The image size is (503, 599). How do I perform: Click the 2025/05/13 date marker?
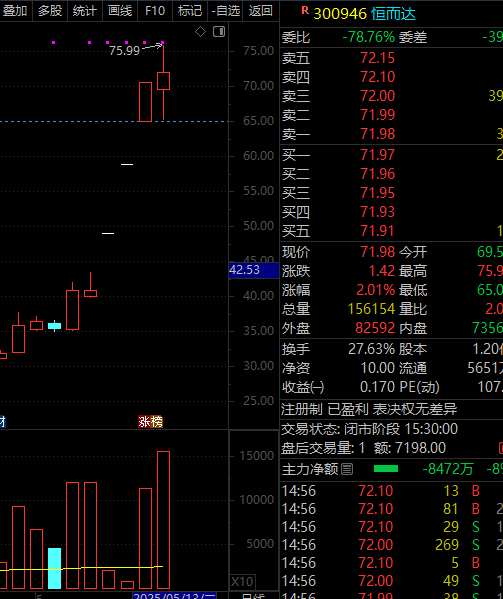point(174,596)
